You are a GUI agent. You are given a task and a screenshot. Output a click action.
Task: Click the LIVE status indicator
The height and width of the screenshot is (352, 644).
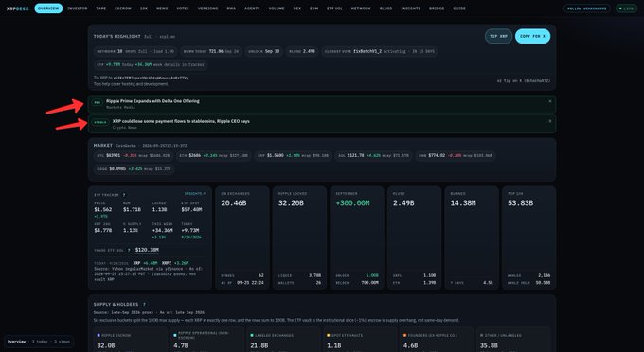[626, 9]
